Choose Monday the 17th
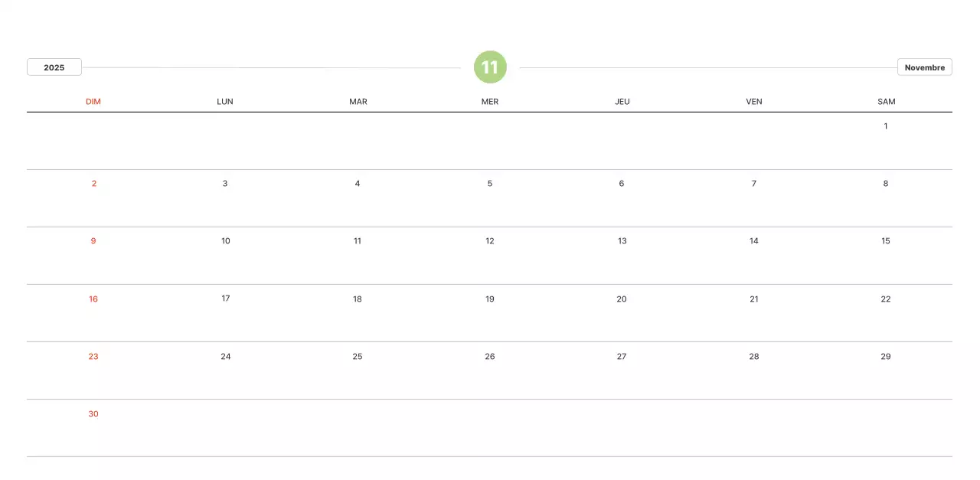 (226, 299)
